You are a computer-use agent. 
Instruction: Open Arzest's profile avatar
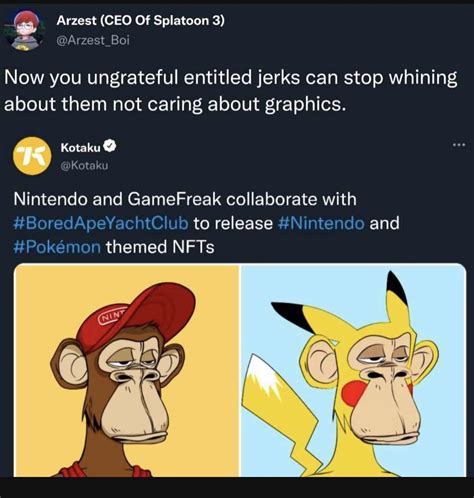(x=23, y=30)
